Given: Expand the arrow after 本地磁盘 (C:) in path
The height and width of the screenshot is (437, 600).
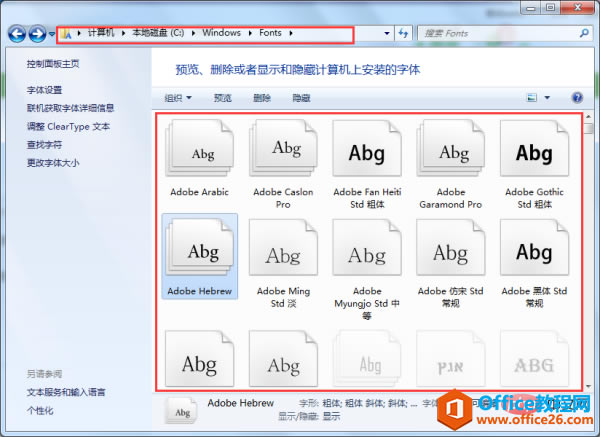Looking at the screenshot, I should (193, 33).
